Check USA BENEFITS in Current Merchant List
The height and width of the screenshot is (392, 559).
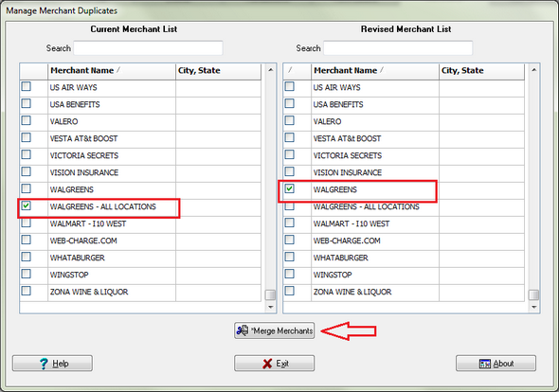coord(26,103)
